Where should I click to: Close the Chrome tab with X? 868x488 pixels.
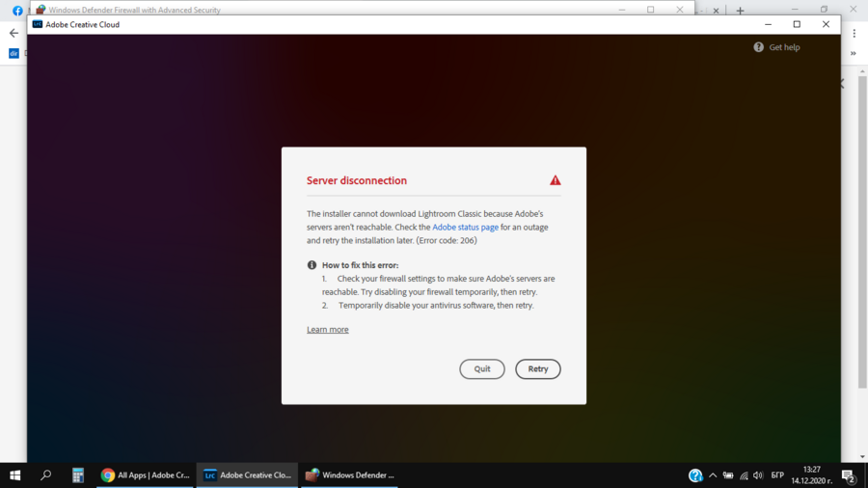pyautogui.click(x=716, y=11)
